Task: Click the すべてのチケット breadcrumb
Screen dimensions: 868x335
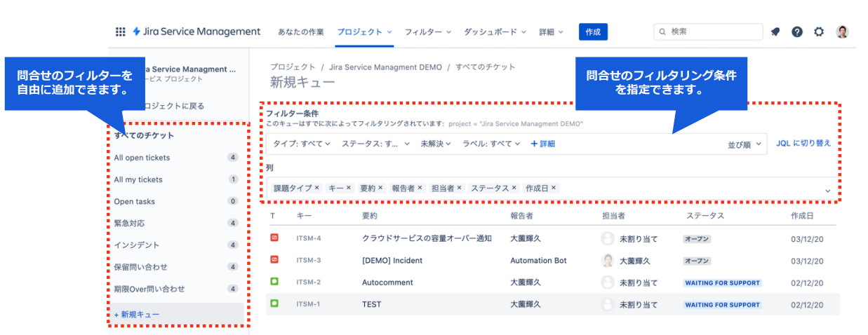Action: 486,67
